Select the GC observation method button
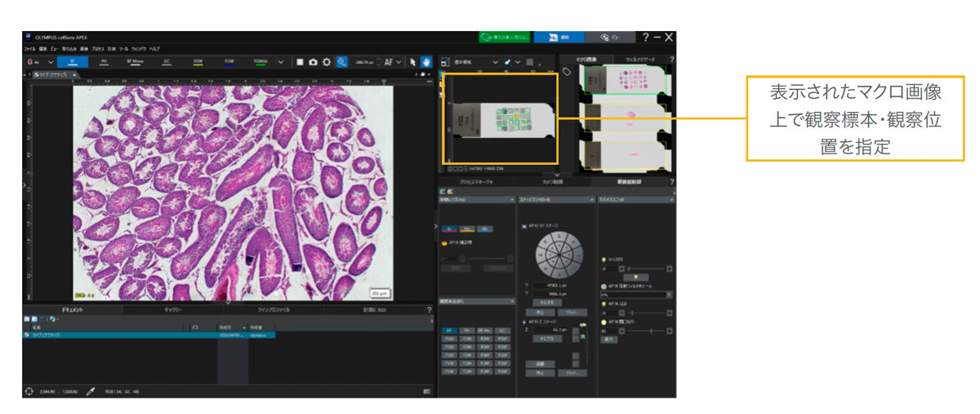980x414 pixels. point(166,61)
